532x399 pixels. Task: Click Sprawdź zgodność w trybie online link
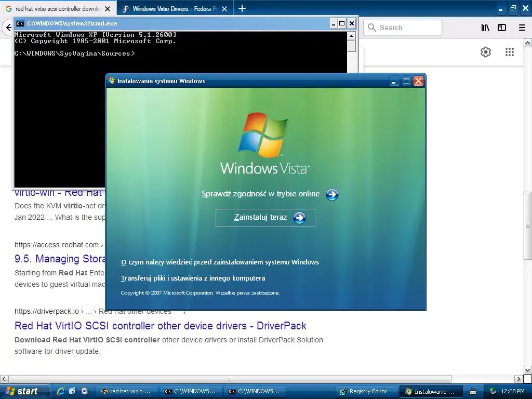point(261,194)
